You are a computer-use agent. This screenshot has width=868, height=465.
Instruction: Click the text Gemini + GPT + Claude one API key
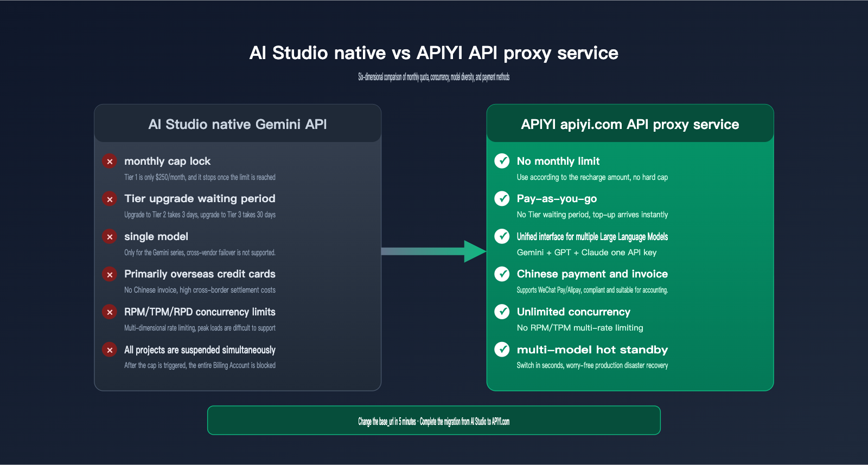click(586, 253)
